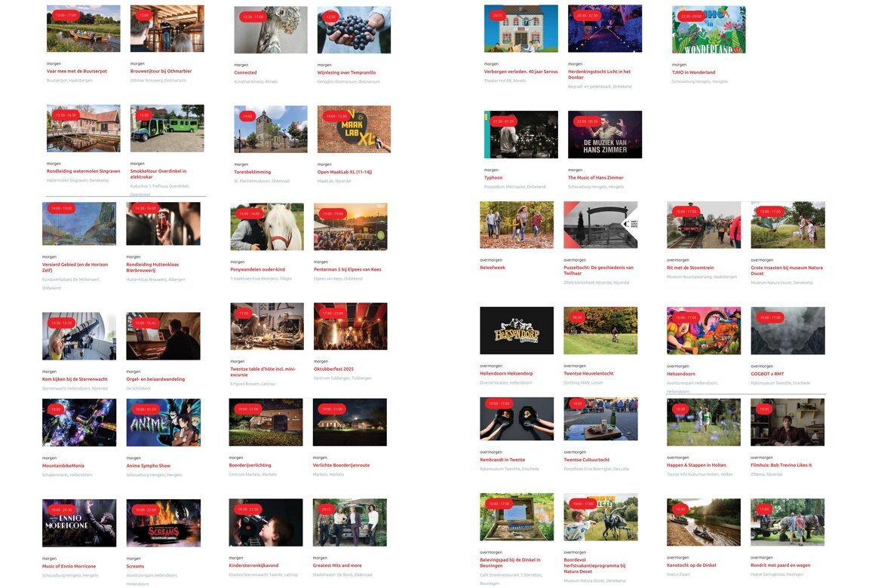Click "Rondrit met paard en wagen" link
Image resolution: width=875 pixels, height=588 pixels.
click(781, 565)
